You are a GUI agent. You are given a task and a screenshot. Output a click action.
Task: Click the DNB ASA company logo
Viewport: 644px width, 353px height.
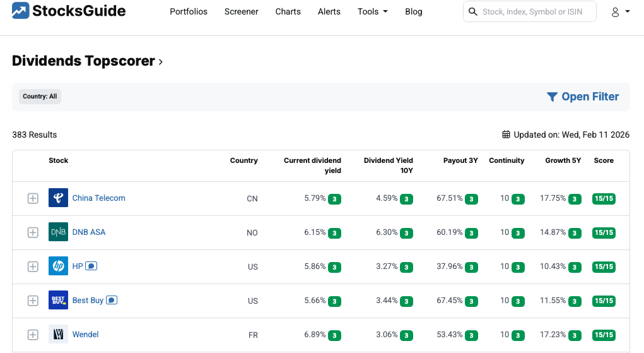click(x=58, y=232)
